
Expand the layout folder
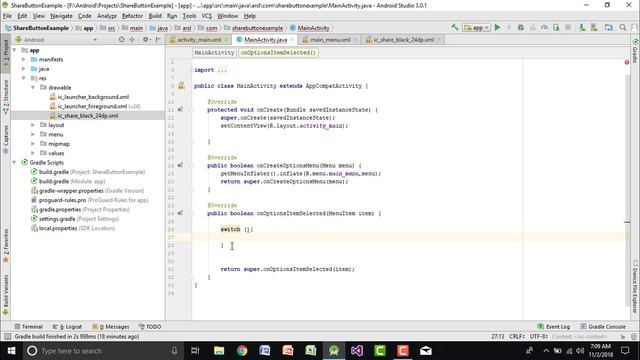pos(33,125)
